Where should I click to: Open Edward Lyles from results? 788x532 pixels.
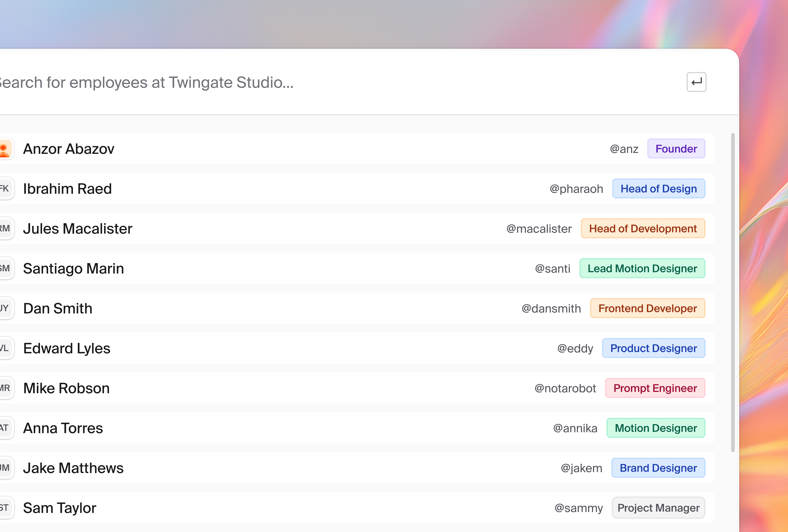coord(67,348)
